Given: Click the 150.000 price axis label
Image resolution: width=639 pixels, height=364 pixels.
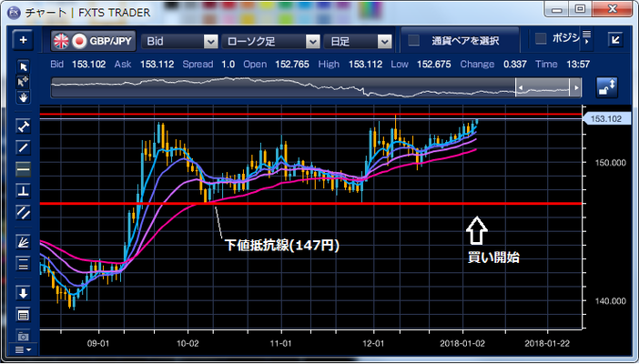Looking at the screenshot, I should click(610, 163).
